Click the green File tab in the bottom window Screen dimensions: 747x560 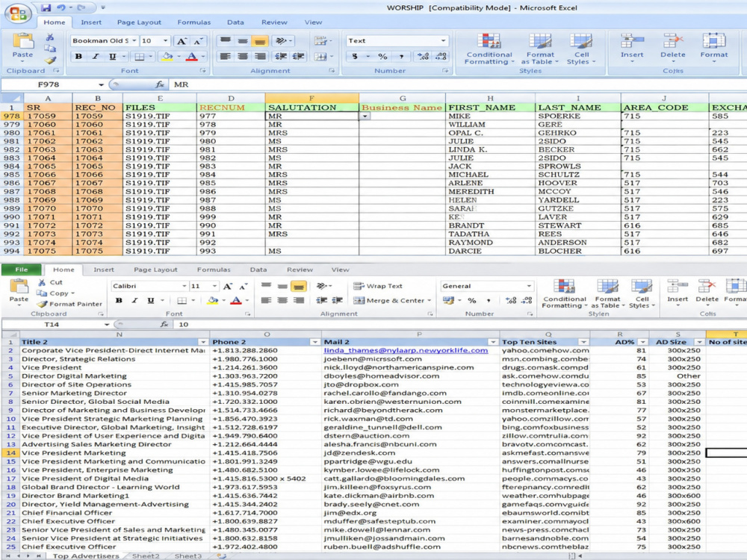22,270
